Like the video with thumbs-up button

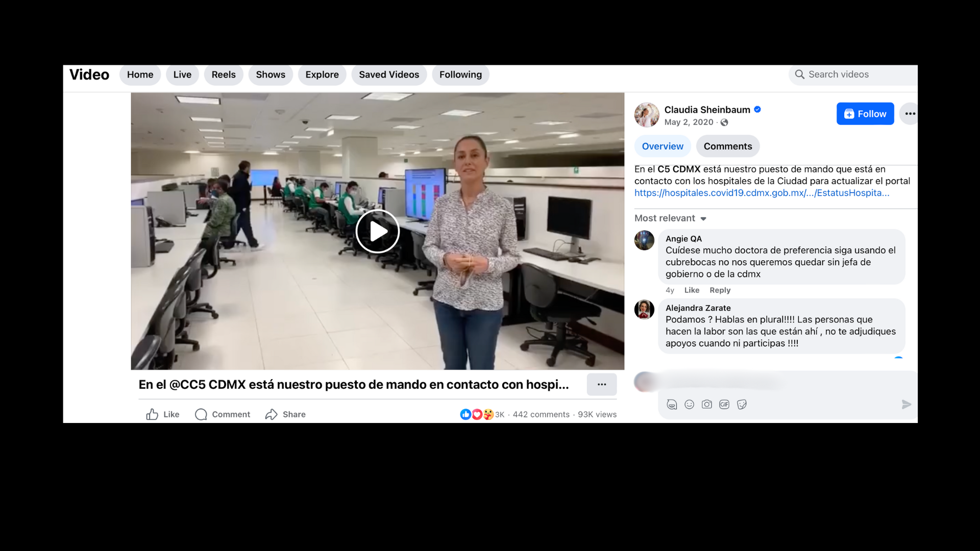pyautogui.click(x=163, y=414)
